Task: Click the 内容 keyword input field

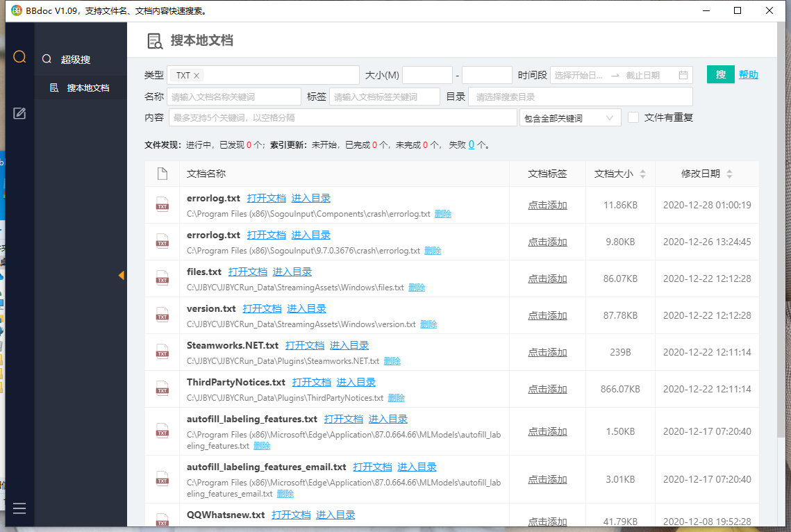Action: point(342,117)
